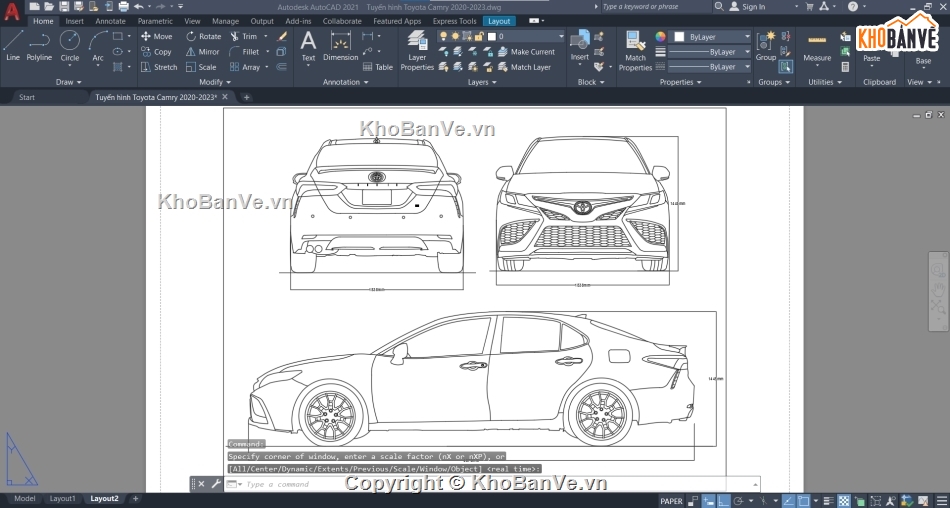Image resolution: width=950 pixels, height=508 pixels.
Task: Select the Polyline tool
Action: (39, 46)
